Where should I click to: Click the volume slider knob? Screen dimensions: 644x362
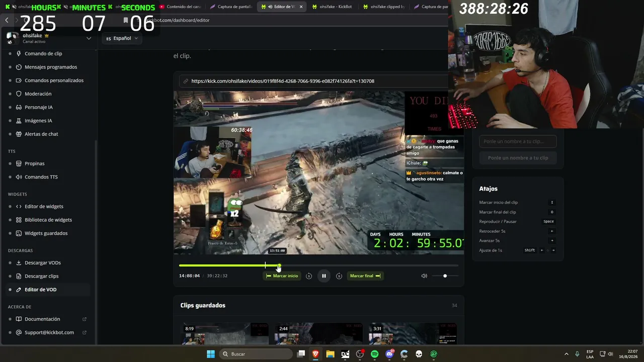click(445, 276)
